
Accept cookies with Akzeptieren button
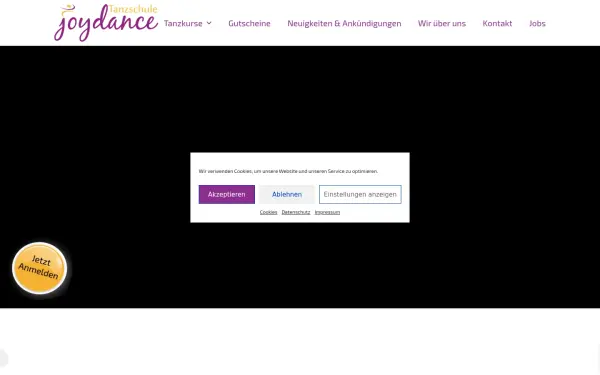(227, 194)
